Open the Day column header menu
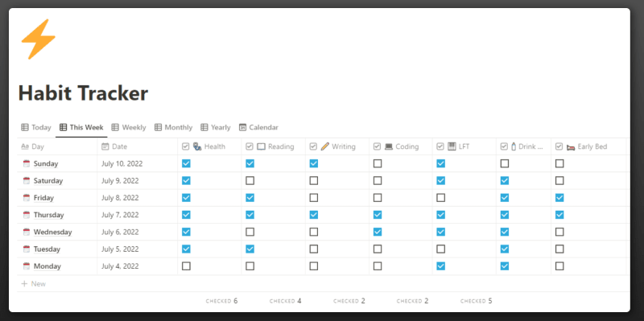Screen dimensions: 644x321 [x=57, y=146]
